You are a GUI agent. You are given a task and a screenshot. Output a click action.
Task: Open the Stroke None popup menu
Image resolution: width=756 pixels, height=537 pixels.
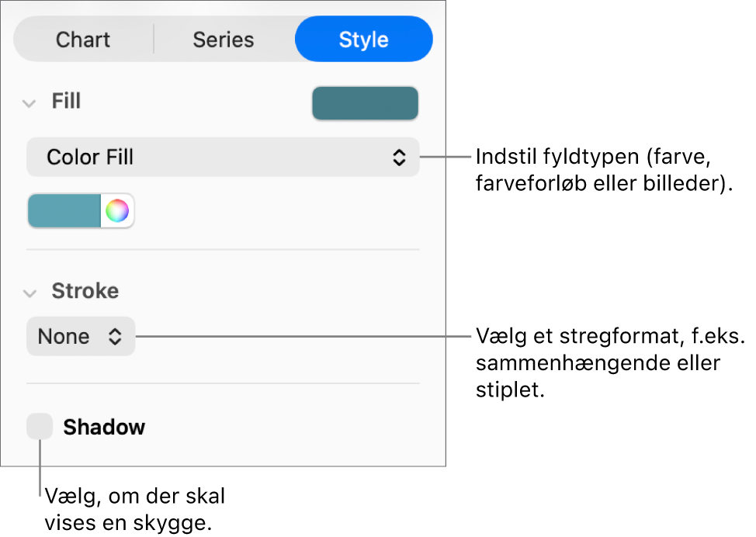coord(81,337)
